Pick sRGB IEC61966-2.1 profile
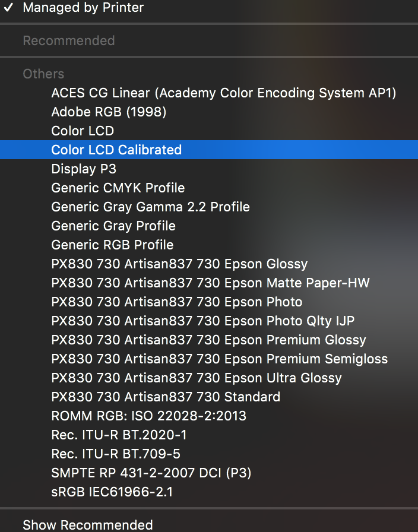Image resolution: width=418 pixels, height=532 pixels. point(112,492)
